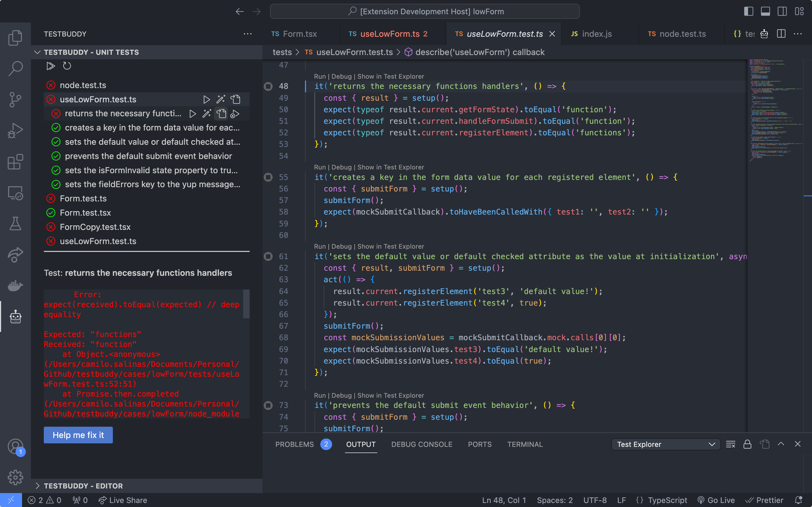Toggle output scroll lock
This screenshot has height=507, width=812.
(x=747, y=444)
